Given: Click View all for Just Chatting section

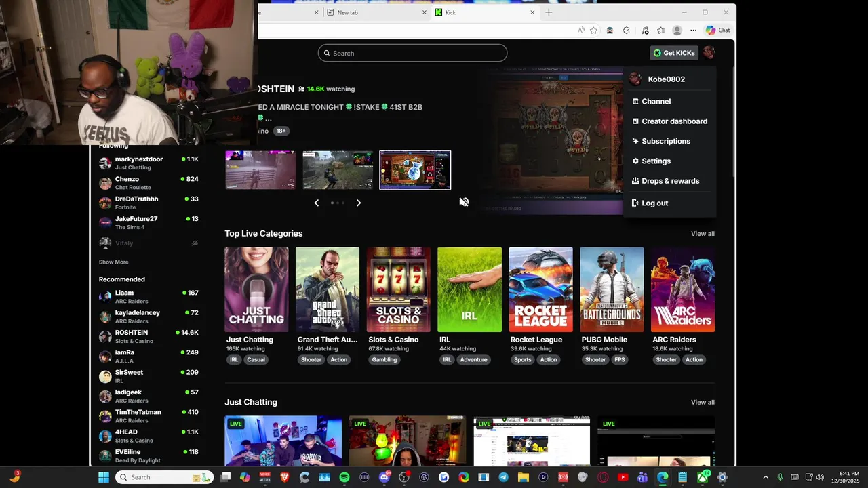Looking at the screenshot, I should 703,403.
